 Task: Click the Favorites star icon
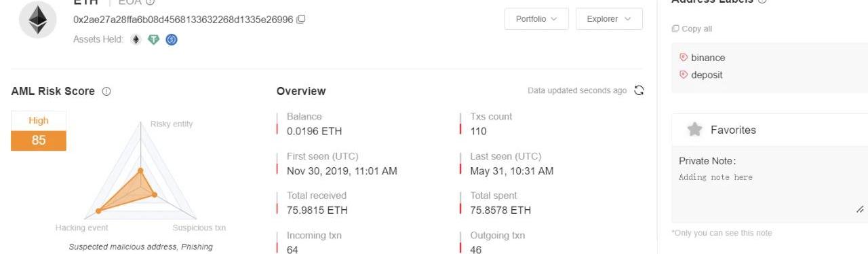694,129
